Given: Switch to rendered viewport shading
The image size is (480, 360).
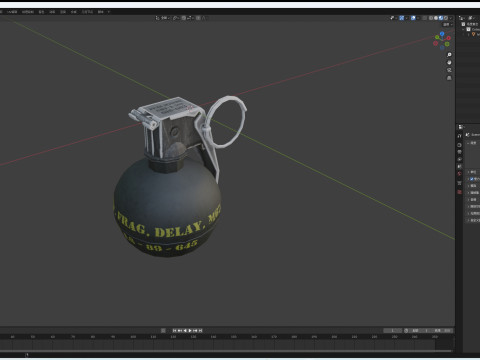Looking at the screenshot, I should point(446,18).
